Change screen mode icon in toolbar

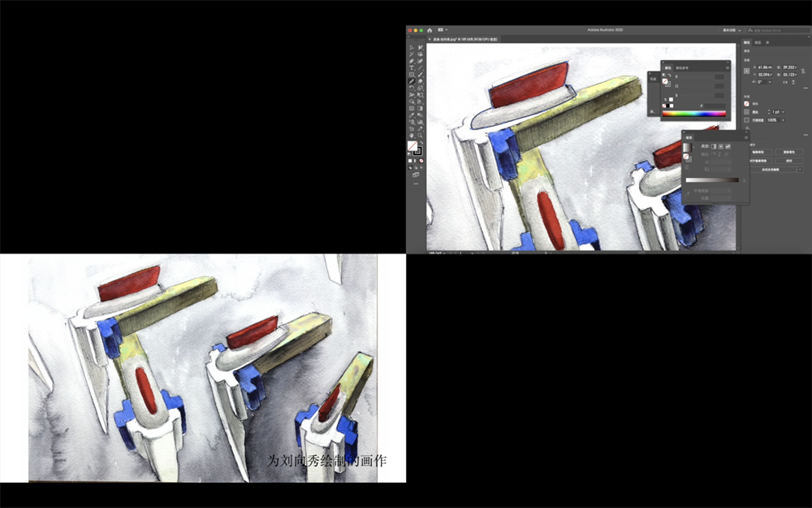[x=416, y=174]
